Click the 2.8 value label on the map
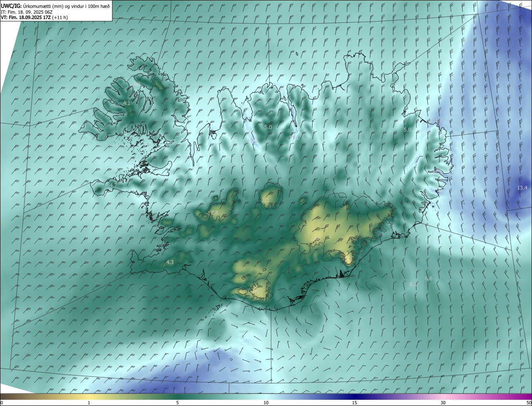Screen dimensions: 532x406 tap(214, 213)
